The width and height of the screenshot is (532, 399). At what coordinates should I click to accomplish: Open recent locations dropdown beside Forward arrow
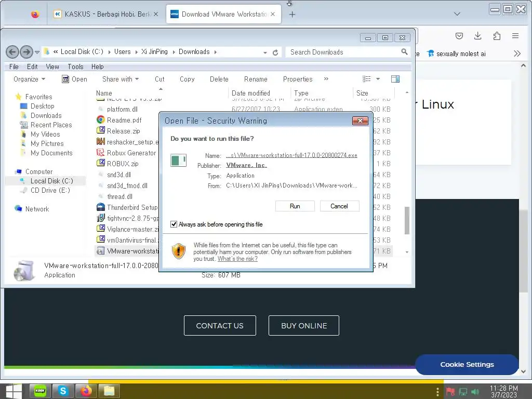[37, 52]
